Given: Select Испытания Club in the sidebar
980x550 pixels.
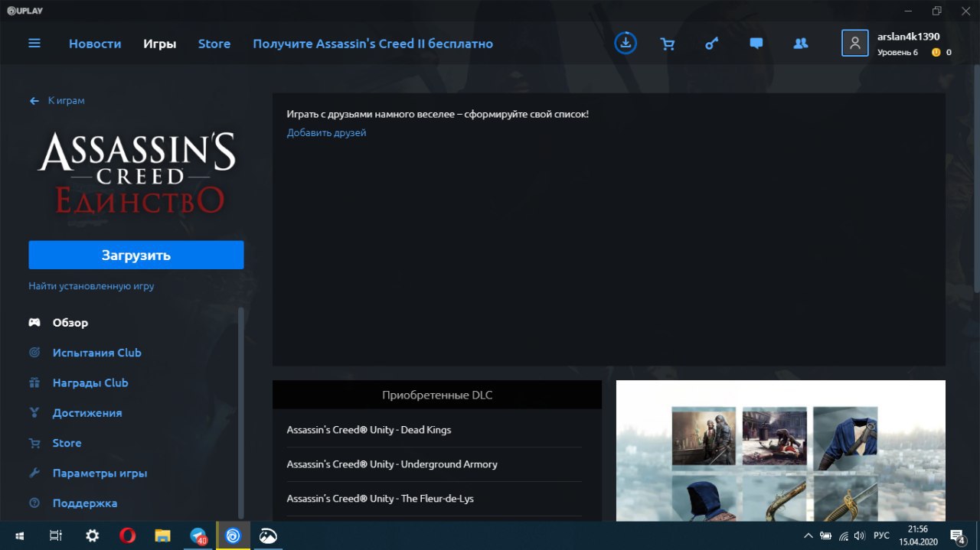Looking at the screenshot, I should [x=97, y=353].
